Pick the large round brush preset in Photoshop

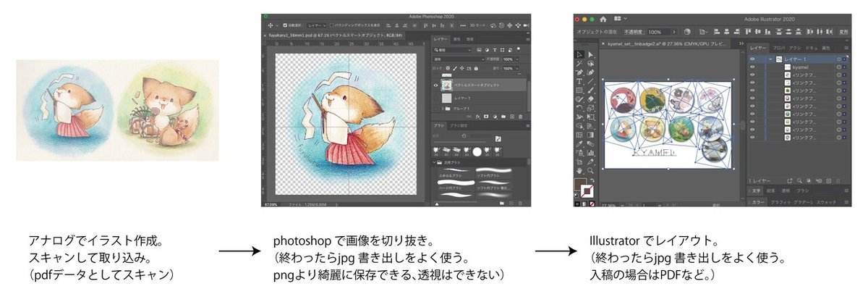click(478, 152)
